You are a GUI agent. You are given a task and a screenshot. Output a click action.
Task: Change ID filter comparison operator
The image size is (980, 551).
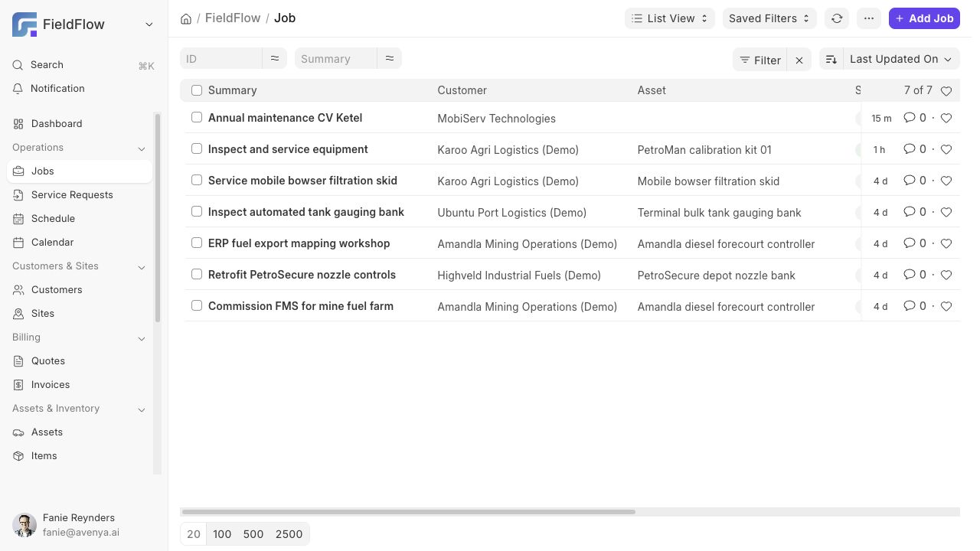click(x=275, y=58)
